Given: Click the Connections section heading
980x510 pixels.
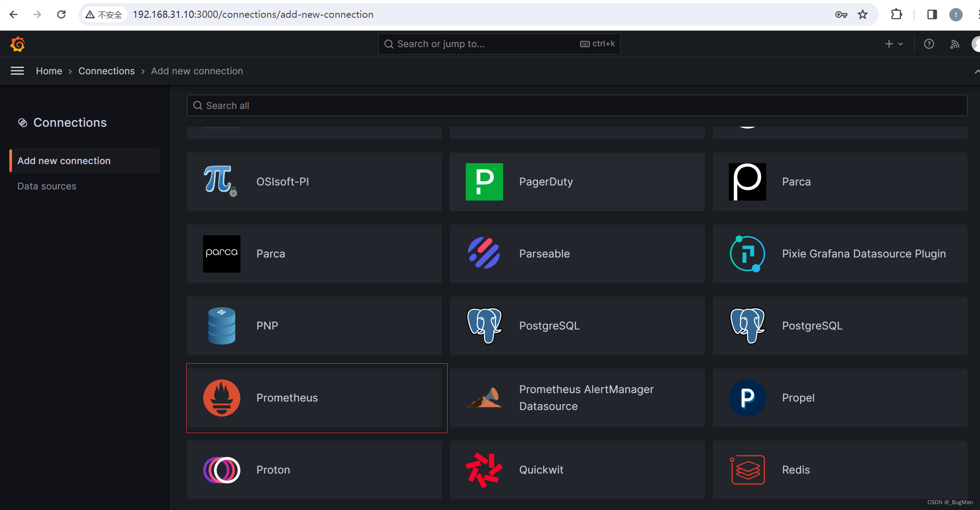Looking at the screenshot, I should [70, 123].
